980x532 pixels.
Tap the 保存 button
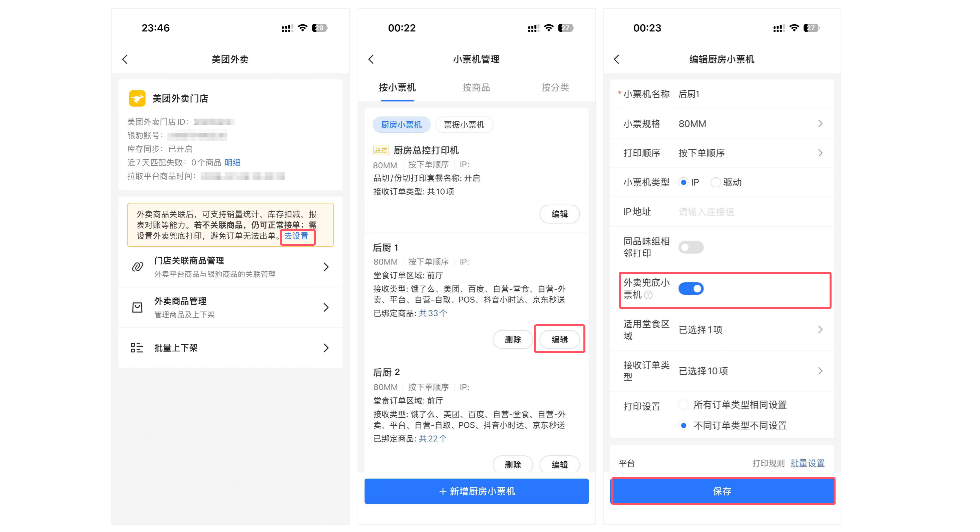tap(722, 491)
